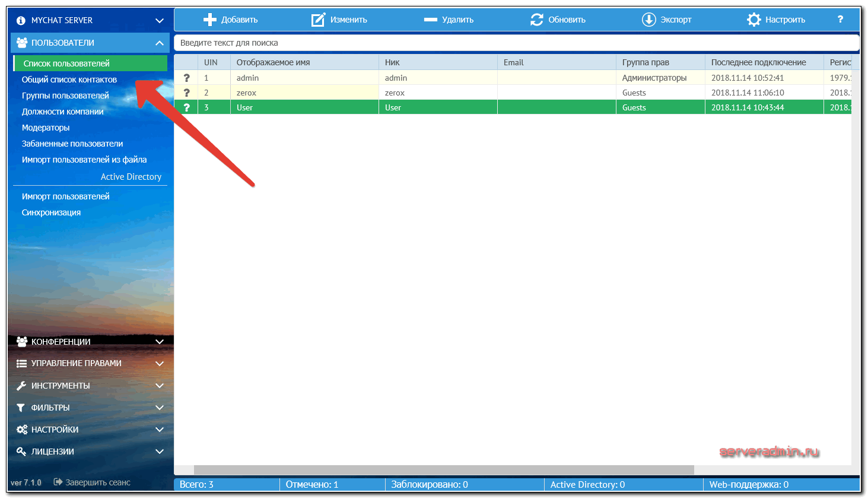Expand the Управление правами section
The height and width of the screenshot is (499, 868).
(x=159, y=363)
